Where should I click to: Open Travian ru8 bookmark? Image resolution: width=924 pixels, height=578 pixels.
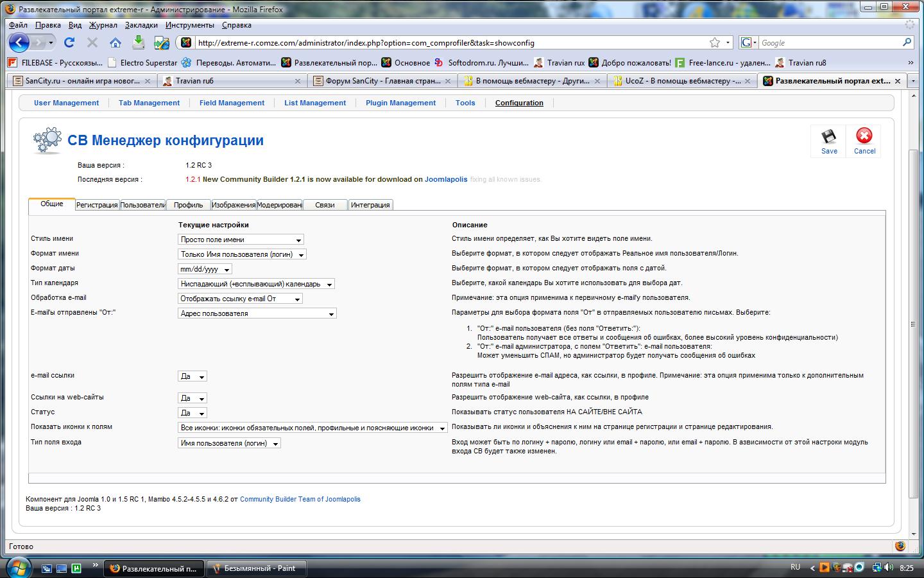(x=800, y=62)
